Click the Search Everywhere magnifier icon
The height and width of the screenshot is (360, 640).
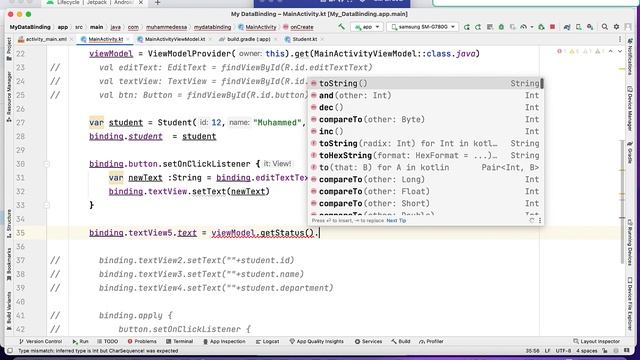point(604,27)
